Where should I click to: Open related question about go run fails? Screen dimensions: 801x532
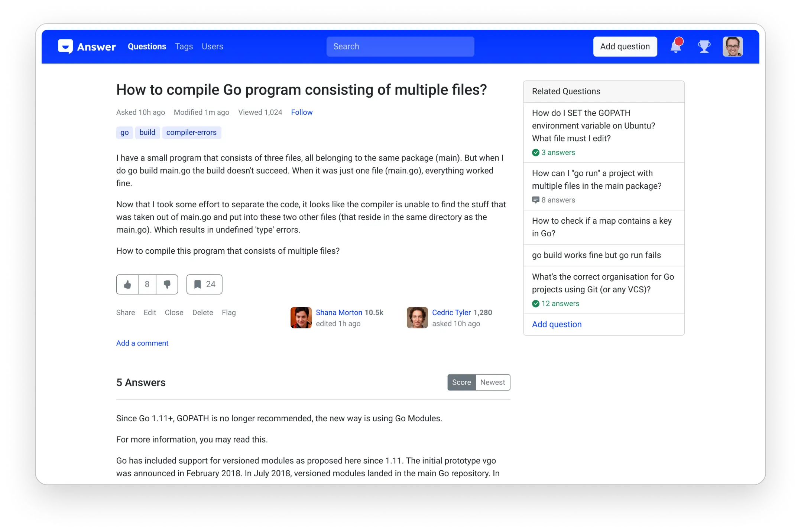tap(596, 255)
